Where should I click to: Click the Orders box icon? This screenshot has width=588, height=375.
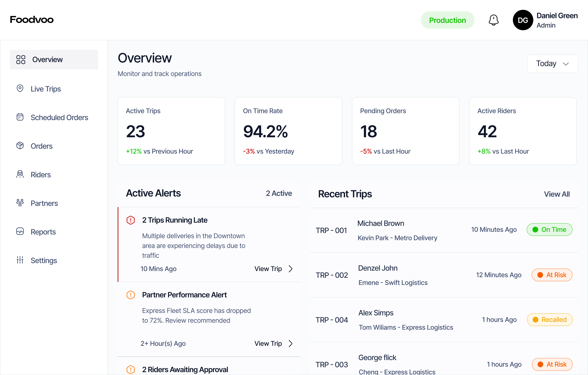20,146
